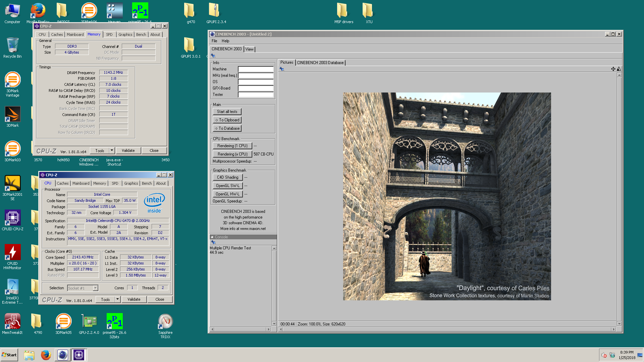This screenshot has height=362, width=644.
Task: Click the move-view crosshair icon in Pictures panel
Action: 613,69
